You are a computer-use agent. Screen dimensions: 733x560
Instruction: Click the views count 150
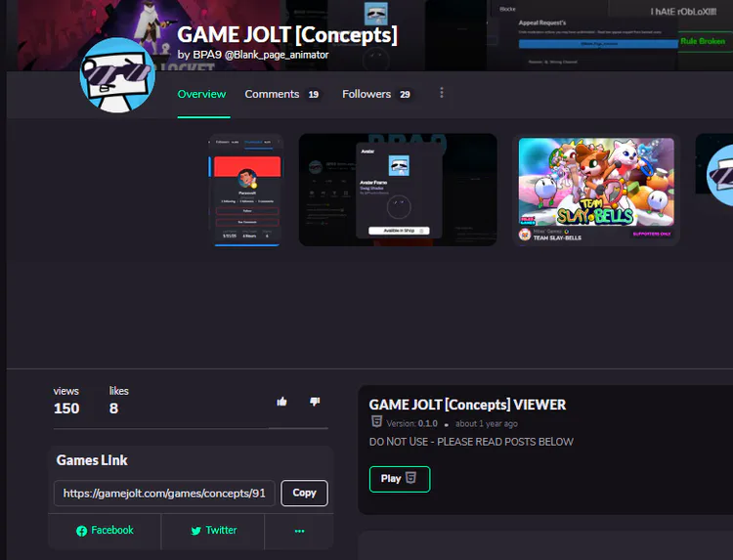click(x=66, y=409)
